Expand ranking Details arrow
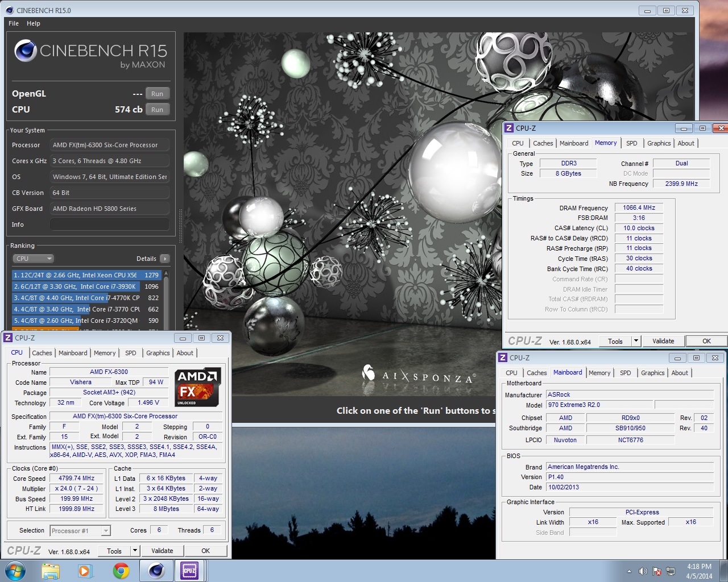Screen dimensions: 728x582 point(165,259)
